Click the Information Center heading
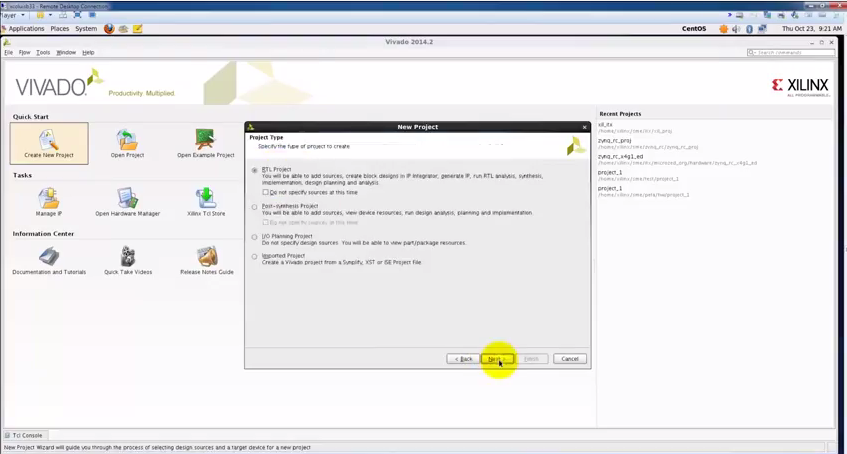This screenshot has width=847, height=454. point(43,233)
